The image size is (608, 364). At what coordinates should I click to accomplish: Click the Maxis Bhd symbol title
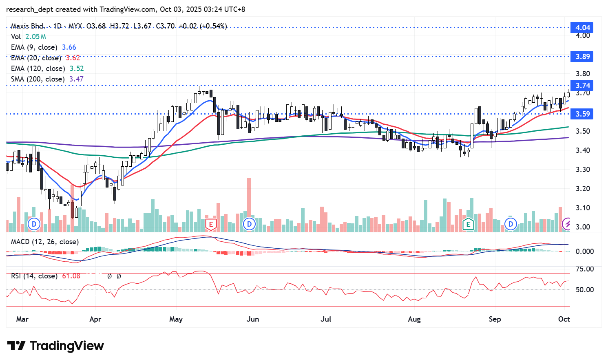pyautogui.click(x=28, y=26)
